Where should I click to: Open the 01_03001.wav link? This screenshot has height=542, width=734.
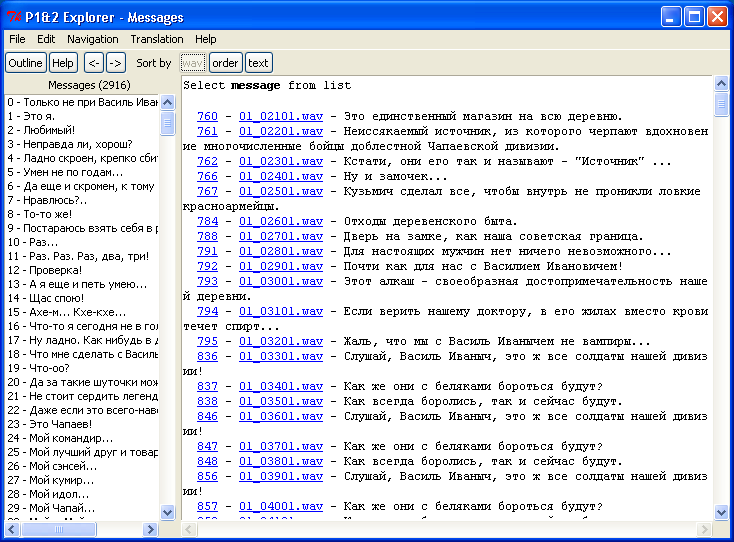point(281,281)
